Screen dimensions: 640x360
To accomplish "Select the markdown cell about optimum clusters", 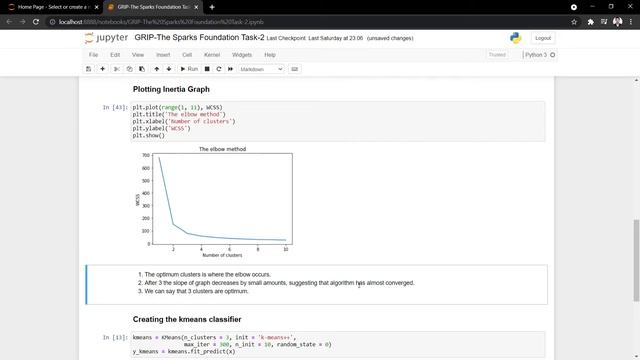I will click(x=317, y=284).
